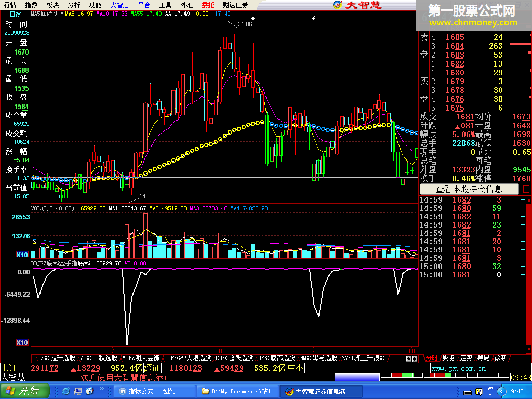Viewport: 532px width, 399px height.
Task: Switch to the 财务 tab
Action: click(448, 358)
